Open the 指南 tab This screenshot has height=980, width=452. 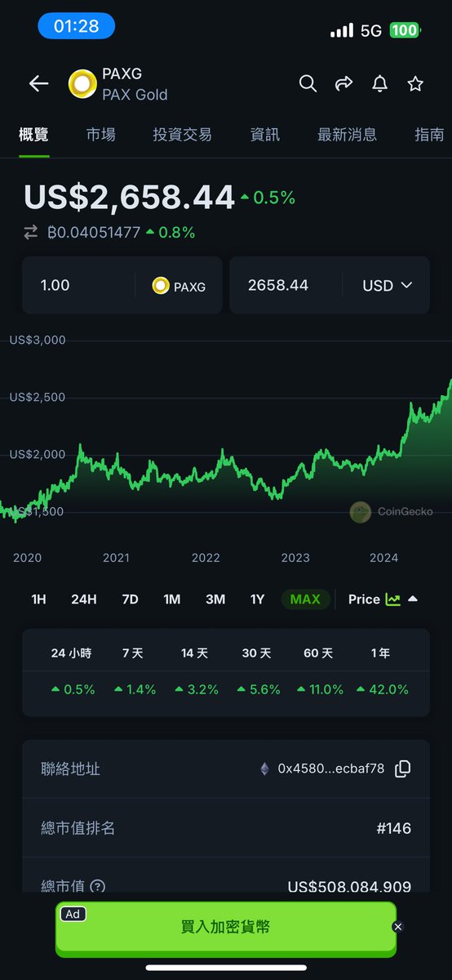[429, 135]
